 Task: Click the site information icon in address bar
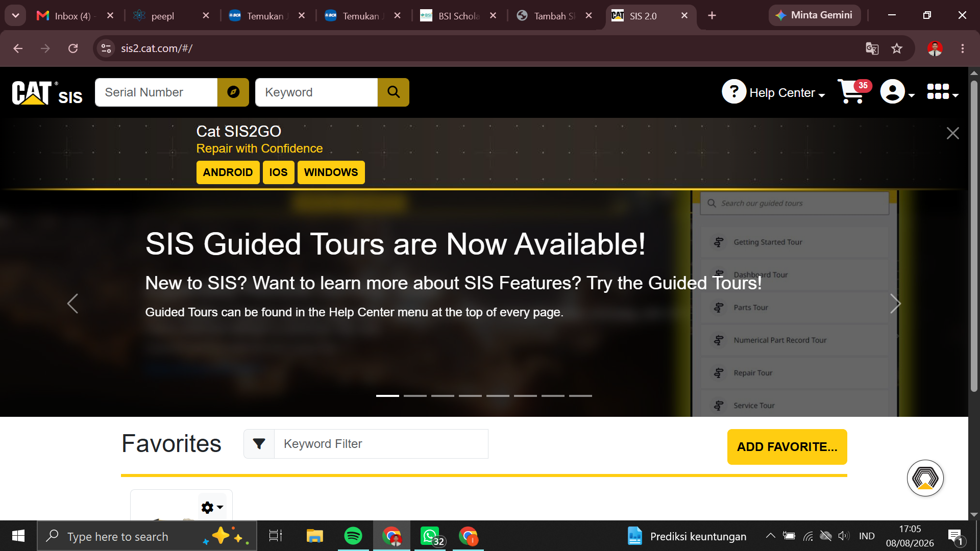[106, 48]
